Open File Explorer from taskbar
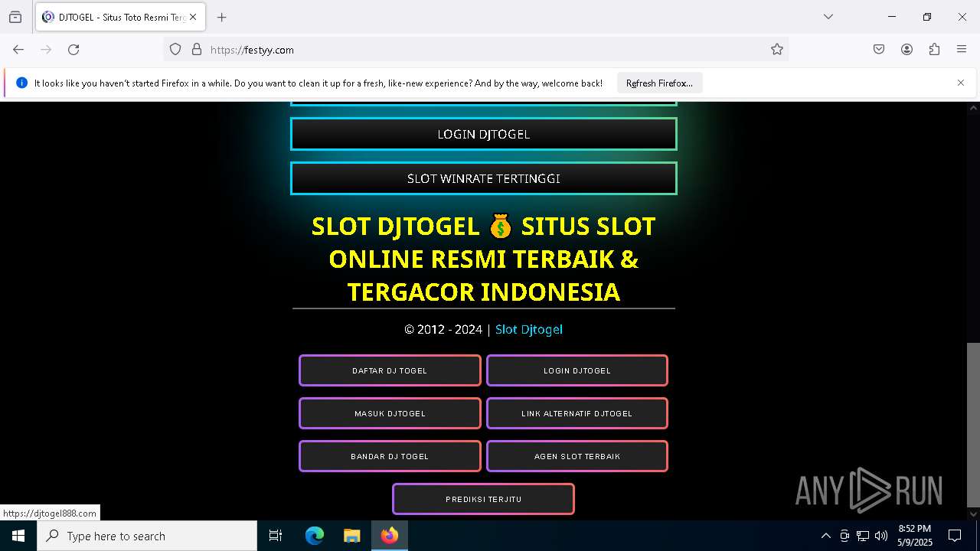This screenshot has width=980, height=551. (x=351, y=536)
